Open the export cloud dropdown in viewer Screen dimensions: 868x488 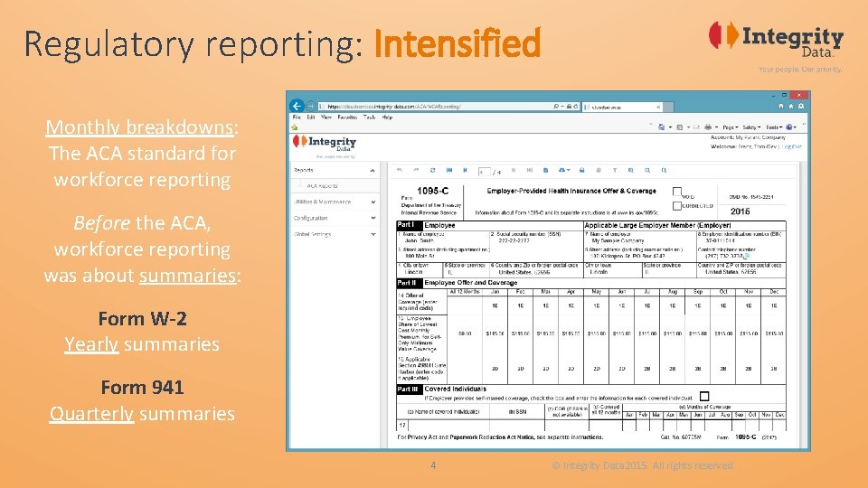[563, 171]
